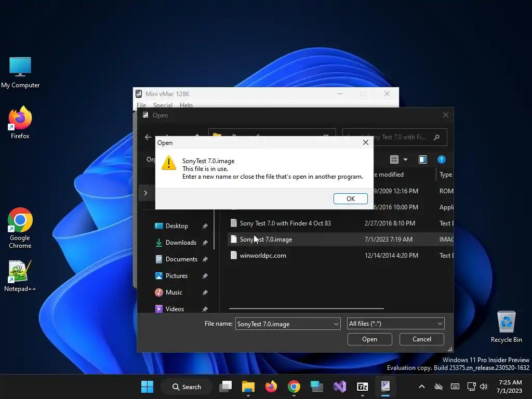This screenshot has height=399, width=532.
Task: Expand the navigation pane chevron
Action: [145, 193]
